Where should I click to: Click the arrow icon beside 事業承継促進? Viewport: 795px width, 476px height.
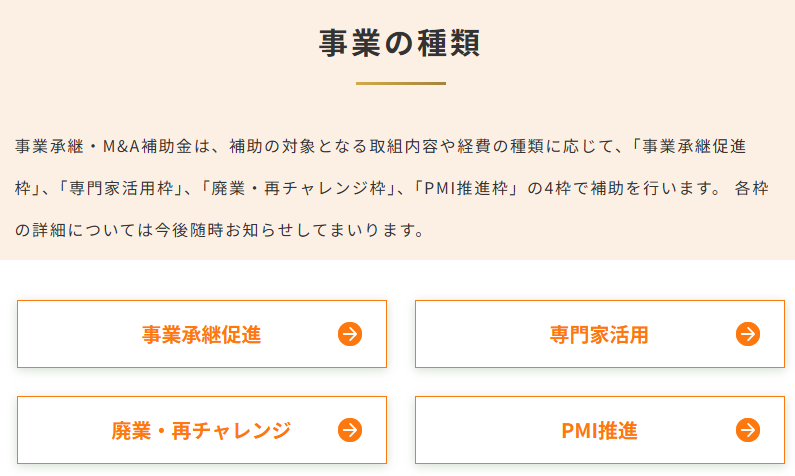(x=349, y=334)
